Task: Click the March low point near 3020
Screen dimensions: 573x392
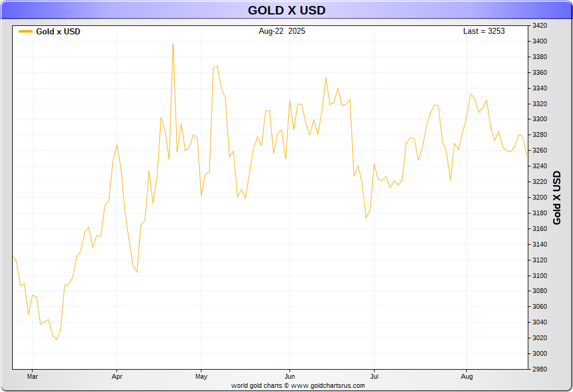Action: 57,340
